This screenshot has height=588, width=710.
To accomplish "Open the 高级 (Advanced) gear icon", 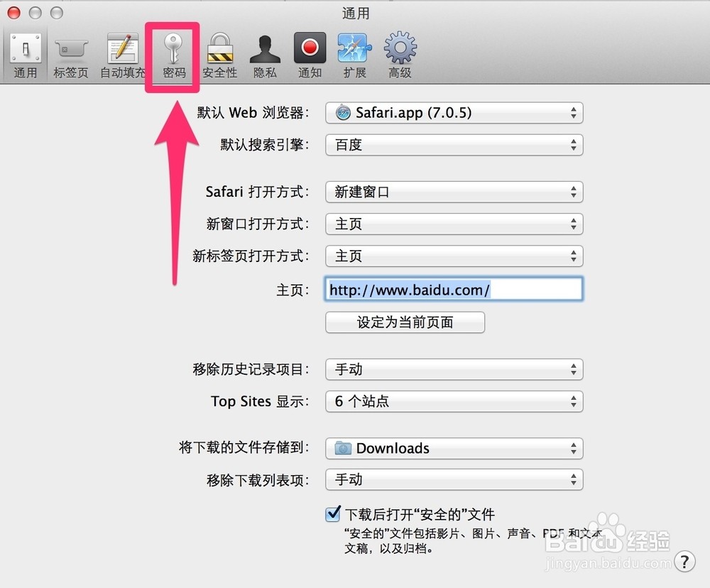I will (x=400, y=55).
